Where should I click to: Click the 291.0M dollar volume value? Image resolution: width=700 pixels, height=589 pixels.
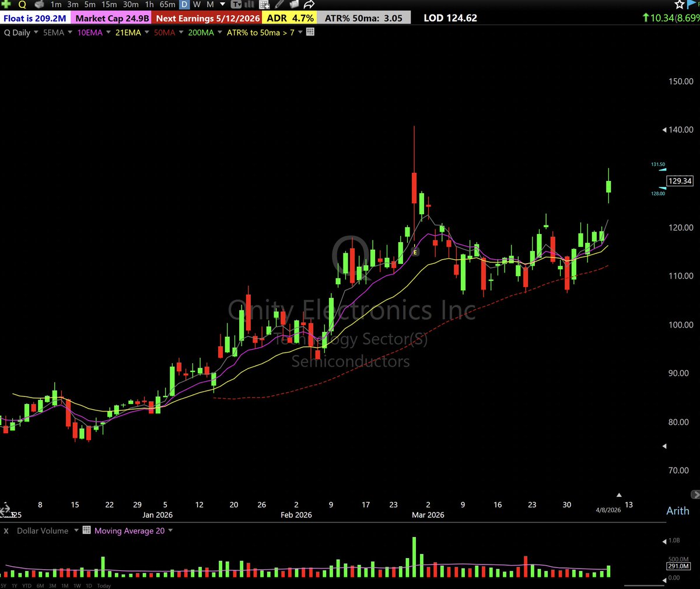coord(678,566)
